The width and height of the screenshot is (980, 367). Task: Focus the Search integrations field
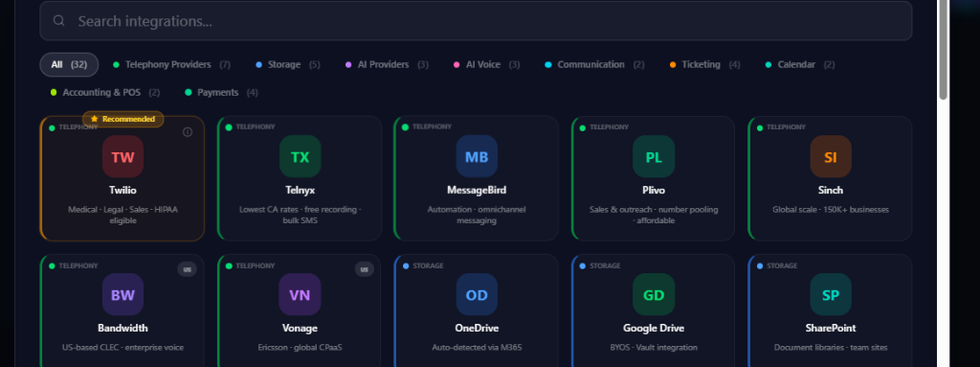[x=476, y=21]
